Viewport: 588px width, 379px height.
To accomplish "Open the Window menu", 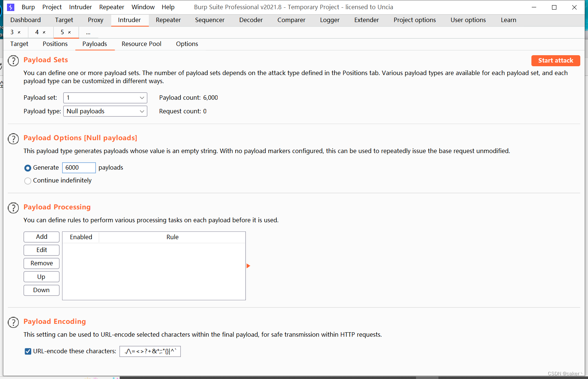I will tap(143, 7).
